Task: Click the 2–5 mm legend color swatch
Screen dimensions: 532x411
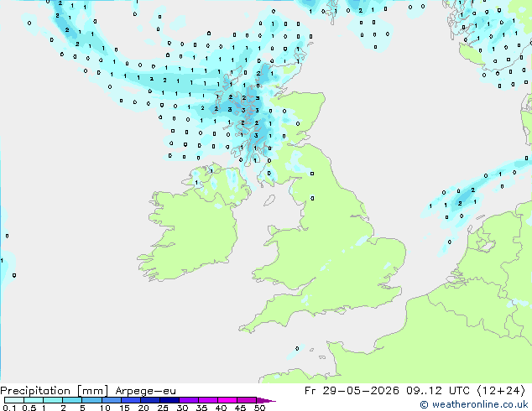Action: (x=72, y=400)
